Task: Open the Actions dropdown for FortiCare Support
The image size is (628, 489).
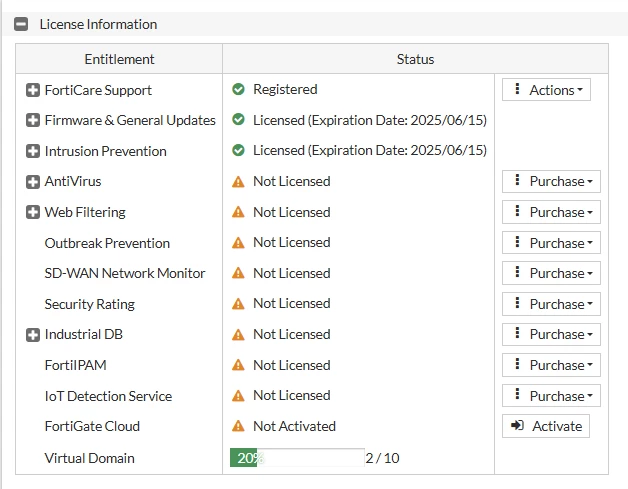Action: pyautogui.click(x=546, y=90)
